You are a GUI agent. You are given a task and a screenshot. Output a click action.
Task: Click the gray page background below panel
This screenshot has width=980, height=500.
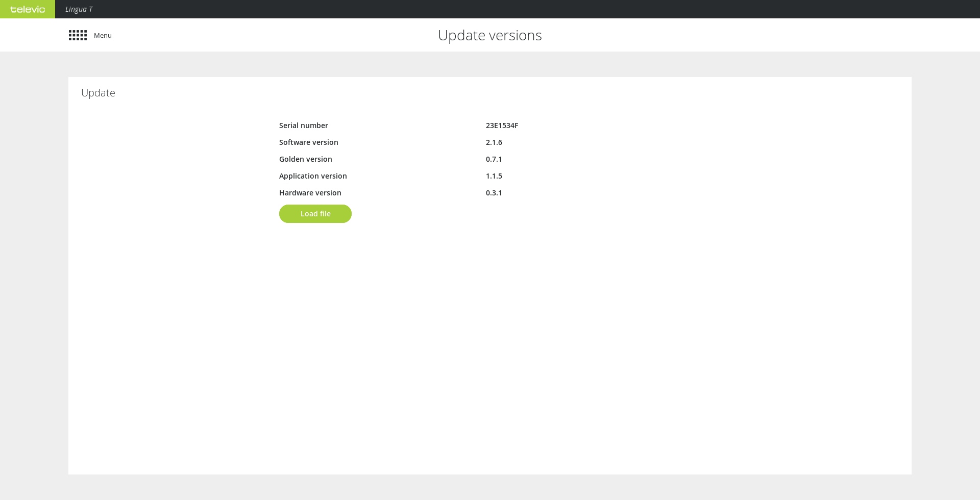[x=490, y=487]
